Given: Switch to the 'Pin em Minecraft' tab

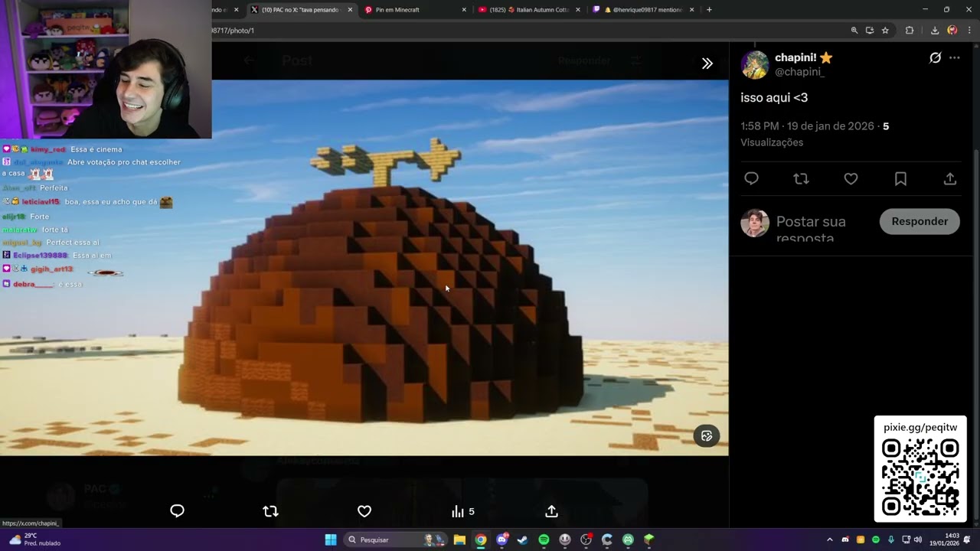Looking at the screenshot, I should click(415, 10).
